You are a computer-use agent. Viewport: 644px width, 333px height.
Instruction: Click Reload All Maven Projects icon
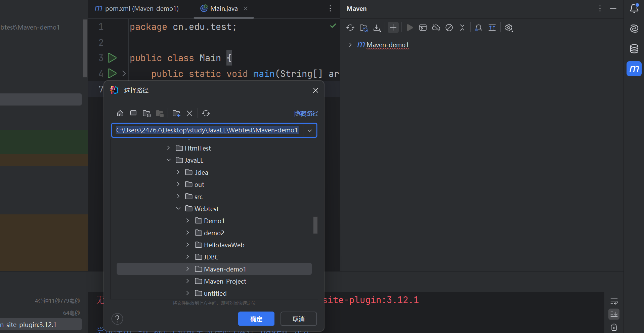(350, 28)
